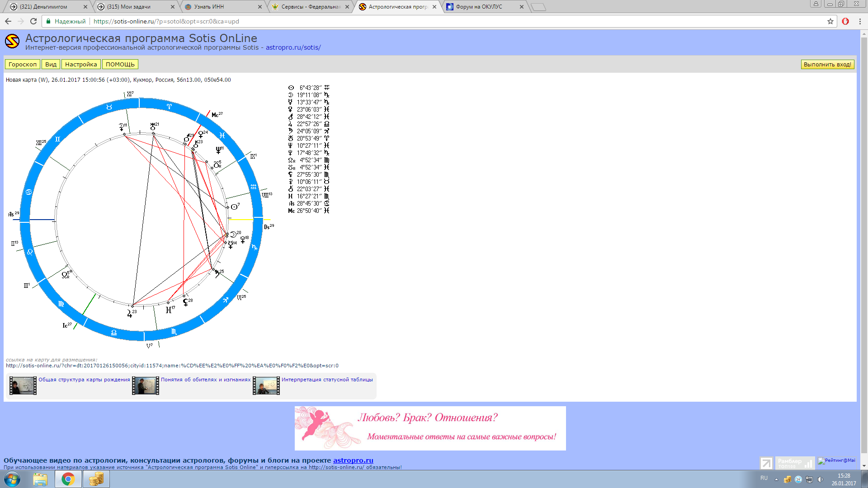Click the Mercury symbol on the chart wheel

pyautogui.click(x=231, y=244)
